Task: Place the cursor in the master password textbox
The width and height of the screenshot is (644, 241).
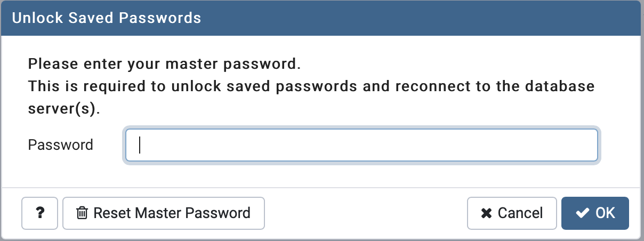Action: pos(361,145)
